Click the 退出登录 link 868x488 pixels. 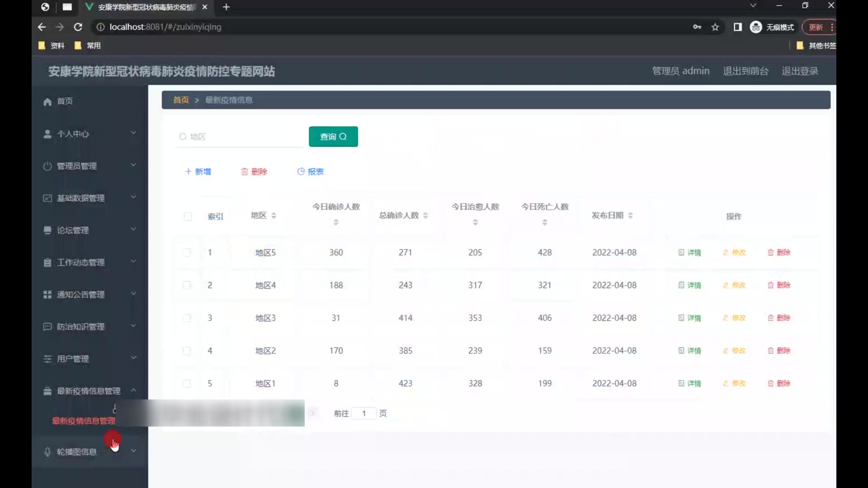coord(800,71)
